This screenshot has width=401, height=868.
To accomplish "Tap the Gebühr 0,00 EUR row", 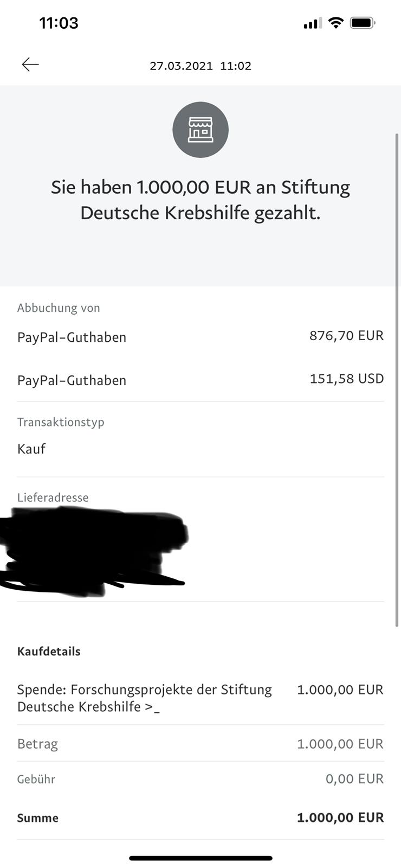I will 200,779.
